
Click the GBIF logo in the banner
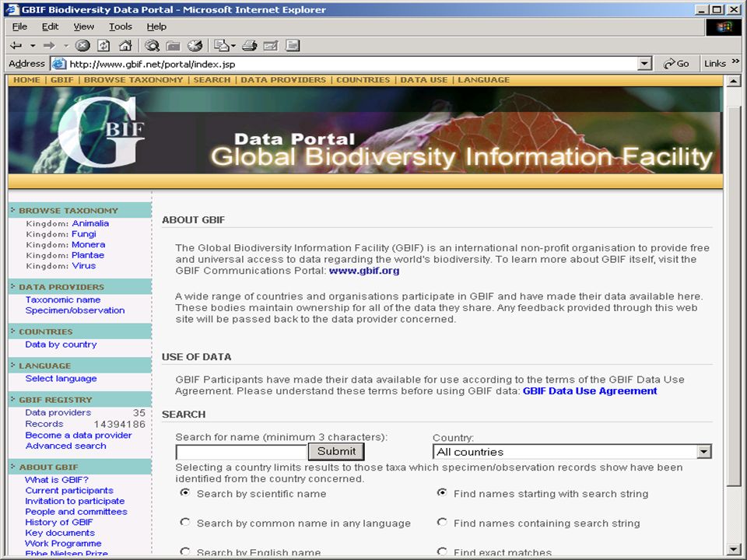point(103,132)
